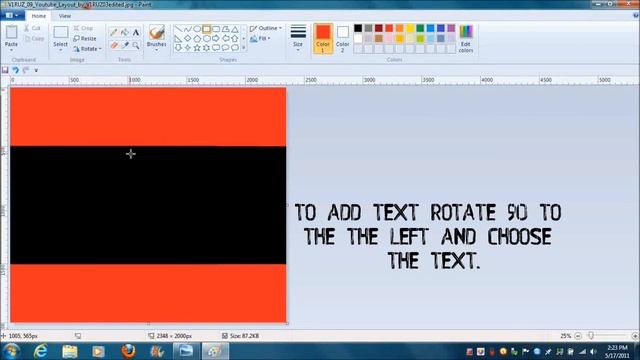Choose the Line shape
Viewport: 640px width, 360px height.
178,29
